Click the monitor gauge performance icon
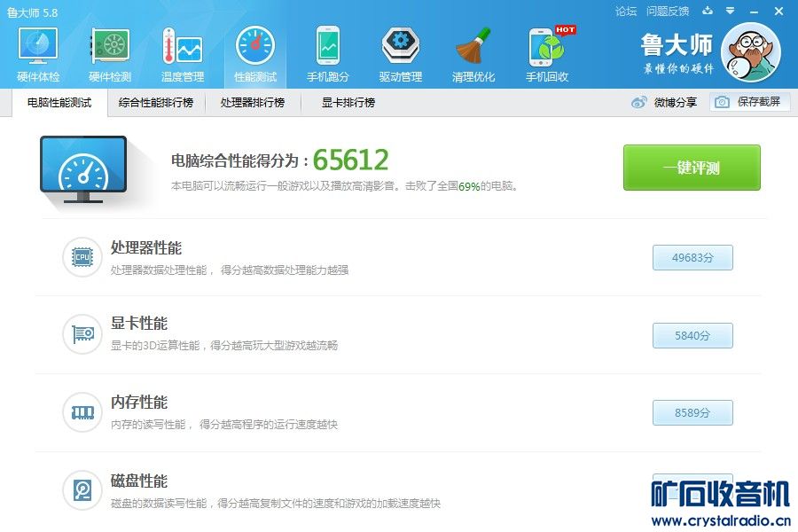This screenshot has height=532, width=798. coord(83,169)
